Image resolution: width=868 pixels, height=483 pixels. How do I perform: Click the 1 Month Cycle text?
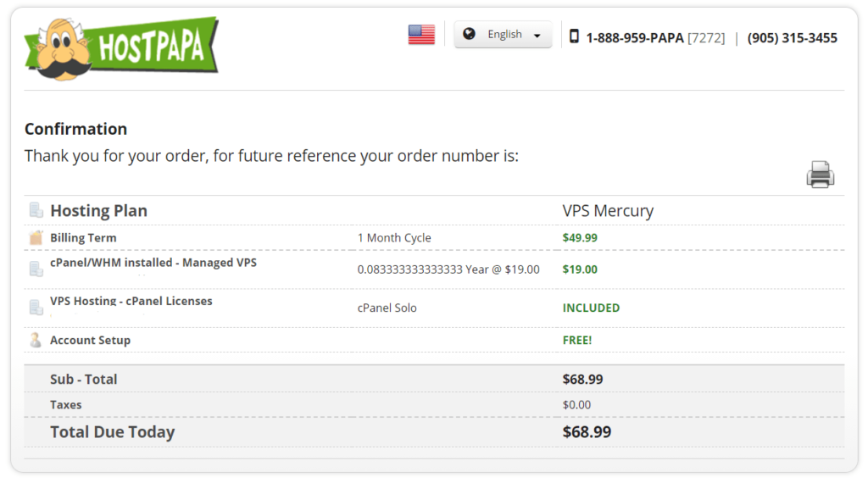click(394, 238)
